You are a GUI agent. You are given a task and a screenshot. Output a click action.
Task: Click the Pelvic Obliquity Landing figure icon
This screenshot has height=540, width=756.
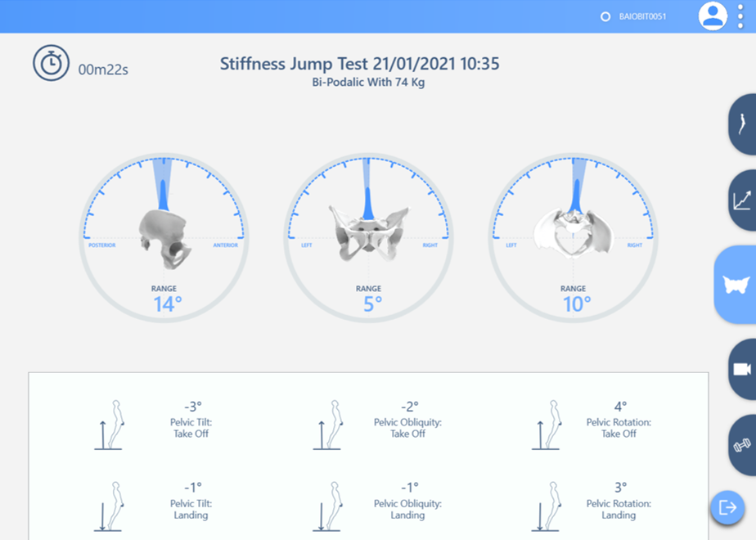328,506
